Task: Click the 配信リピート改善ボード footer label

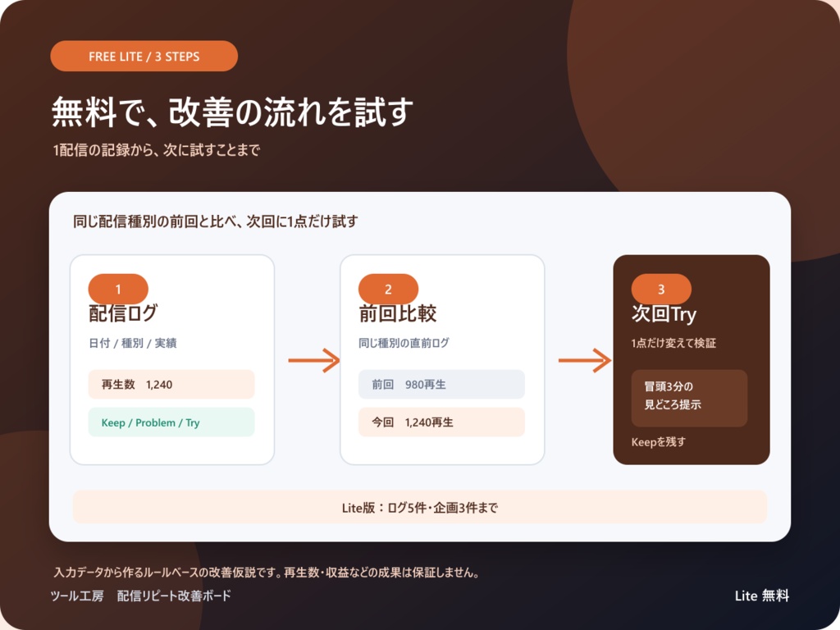Action: (x=174, y=596)
